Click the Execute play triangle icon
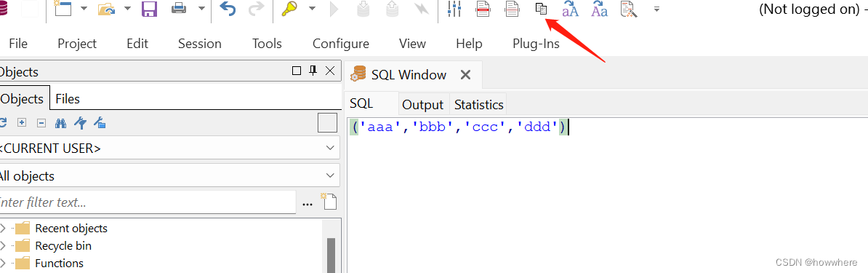Viewport: 868px width, 273px height. point(334,9)
